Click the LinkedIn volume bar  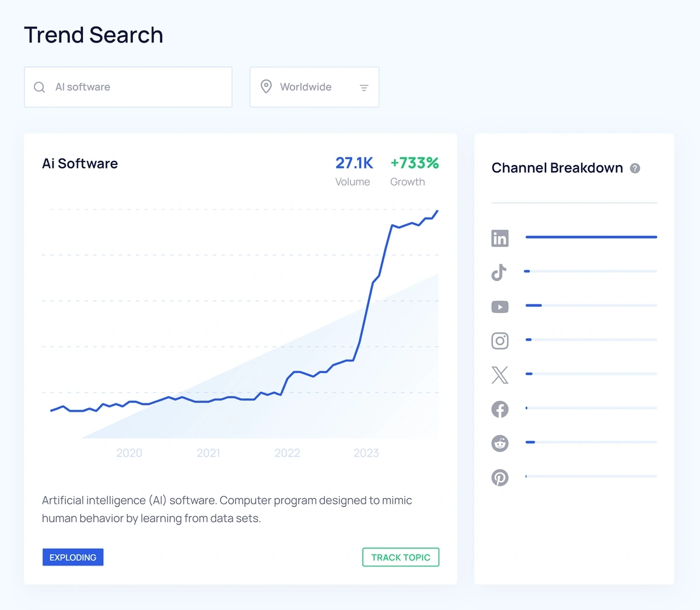click(x=591, y=237)
